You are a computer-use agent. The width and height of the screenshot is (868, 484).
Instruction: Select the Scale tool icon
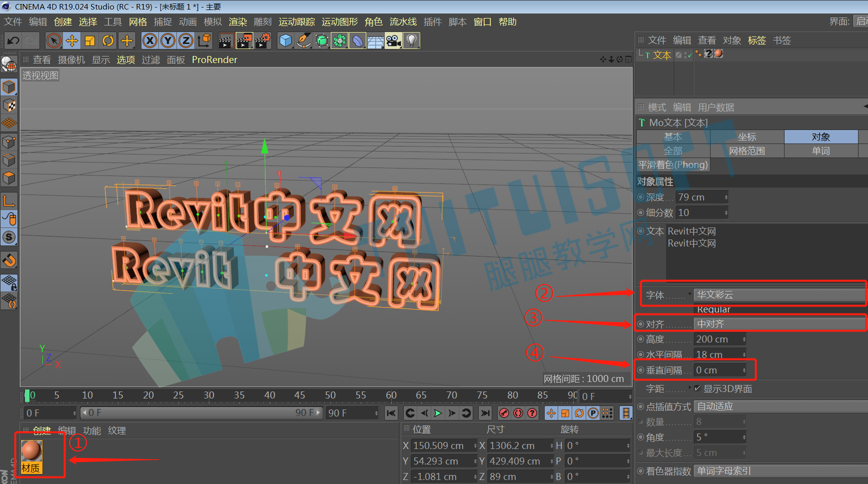(x=90, y=40)
